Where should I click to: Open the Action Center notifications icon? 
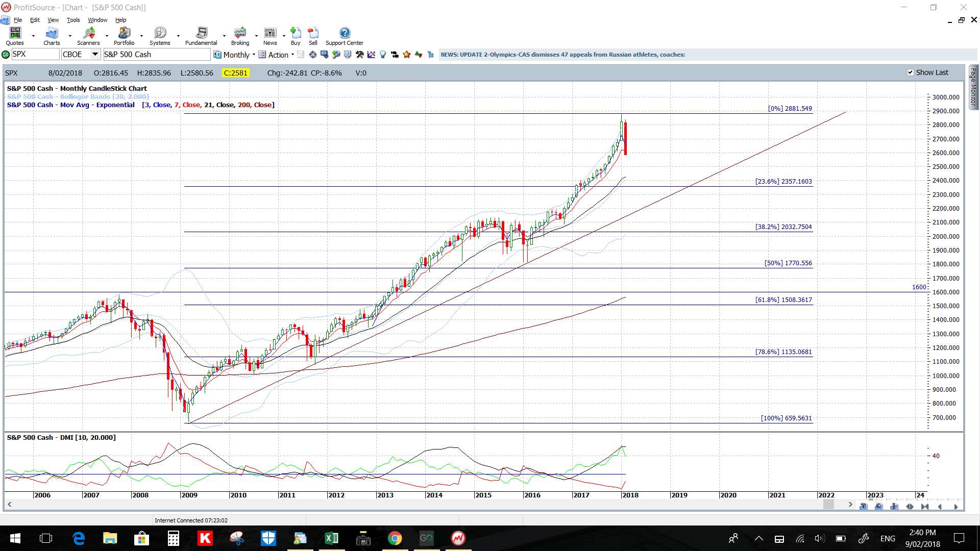click(959, 538)
